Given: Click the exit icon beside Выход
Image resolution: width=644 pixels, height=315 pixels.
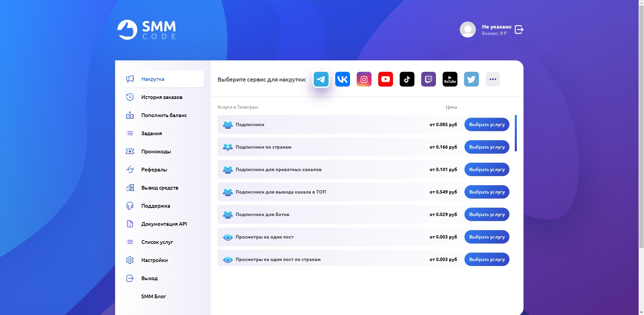Looking at the screenshot, I should (x=130, y=278).
